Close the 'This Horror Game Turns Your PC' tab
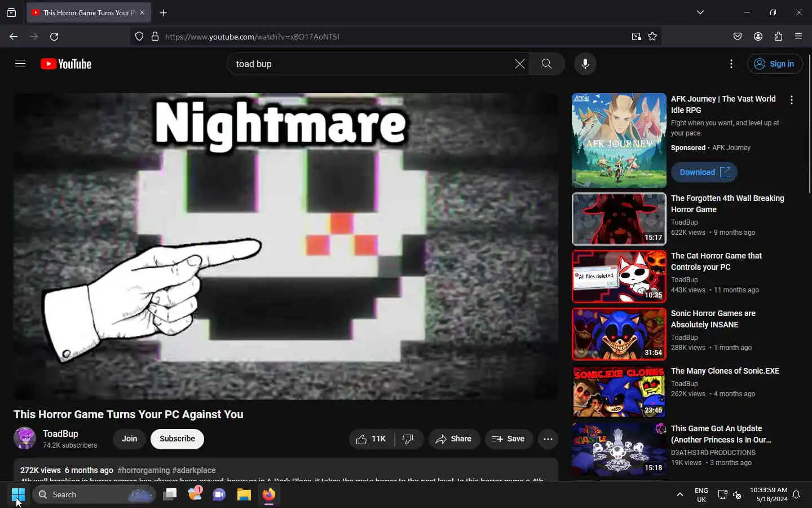Viewport: 812px width, 508px height. coord(142,12)
